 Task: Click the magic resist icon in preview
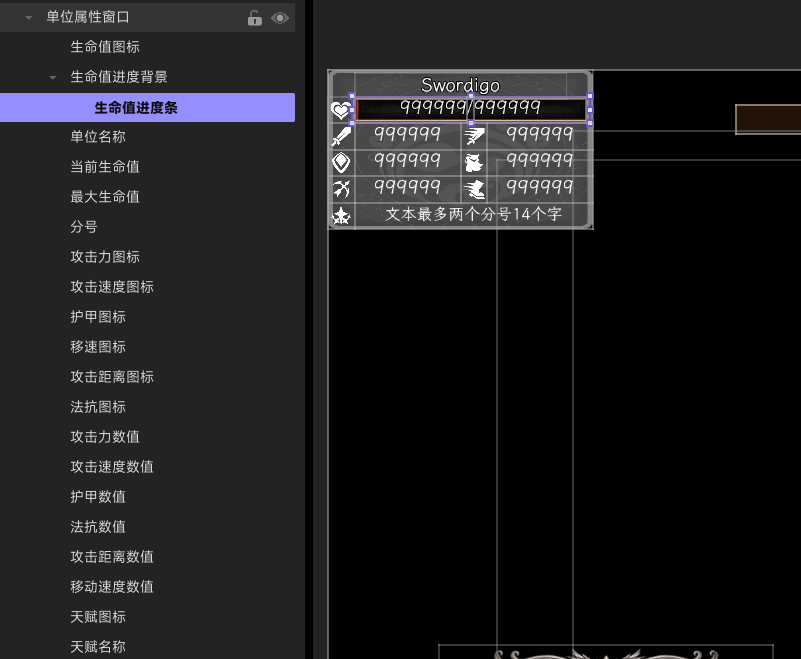(474, 163)
